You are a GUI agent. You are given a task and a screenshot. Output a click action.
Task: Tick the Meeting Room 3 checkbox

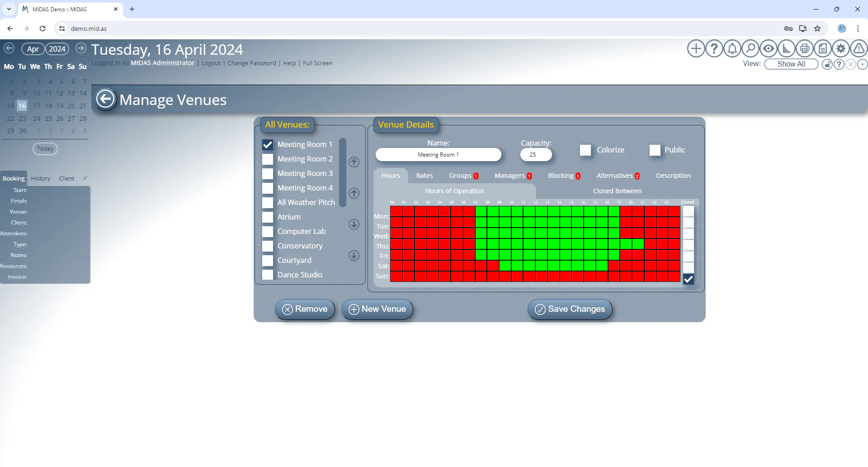pos(268,174)
